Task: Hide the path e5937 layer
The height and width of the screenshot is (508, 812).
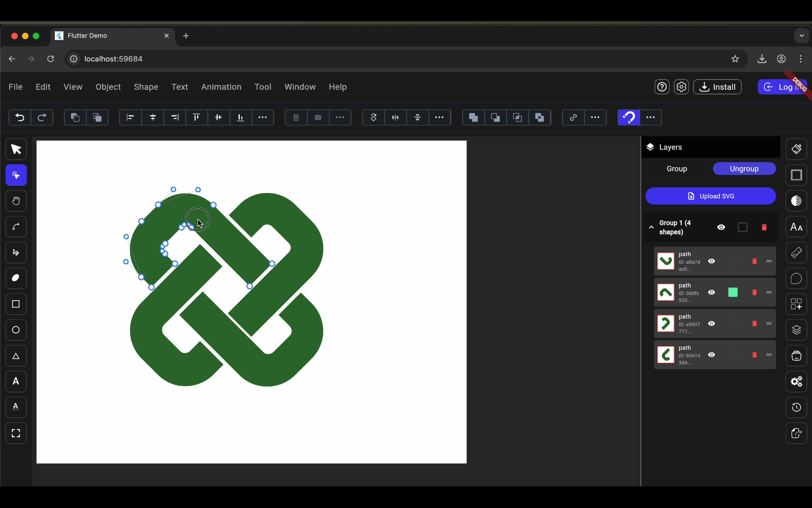Action: 712,324
